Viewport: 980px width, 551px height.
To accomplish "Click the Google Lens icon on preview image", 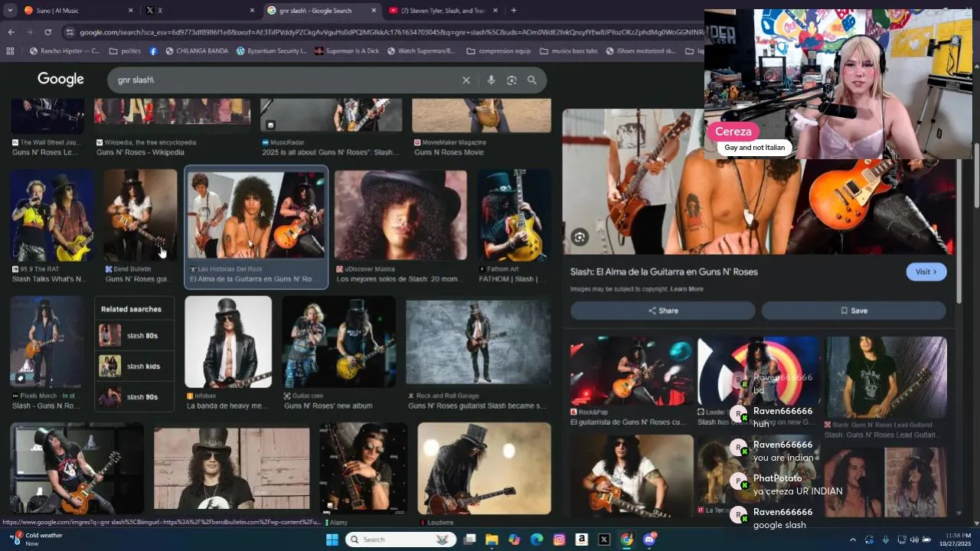I will 580,237.
